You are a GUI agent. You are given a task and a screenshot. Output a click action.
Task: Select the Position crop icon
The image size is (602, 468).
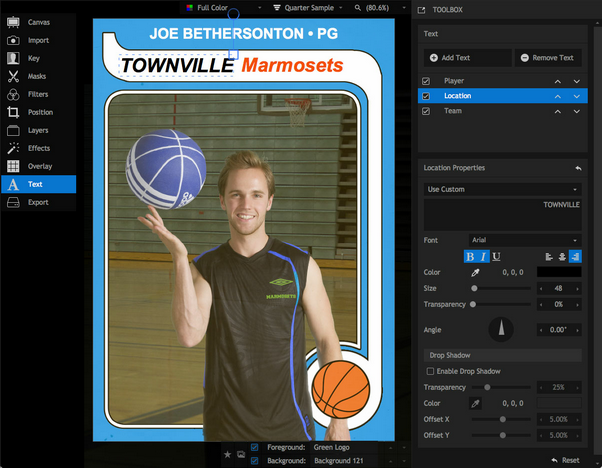(x=13, y=112)
